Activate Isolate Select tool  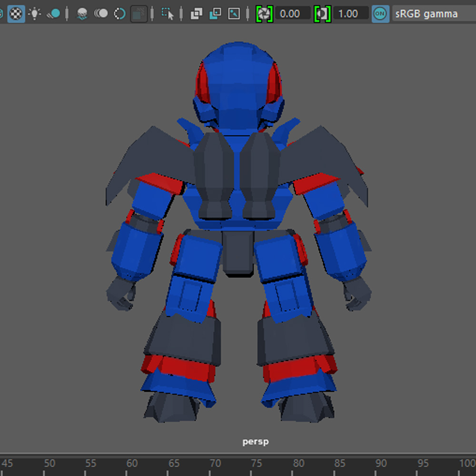coord(168,14)
